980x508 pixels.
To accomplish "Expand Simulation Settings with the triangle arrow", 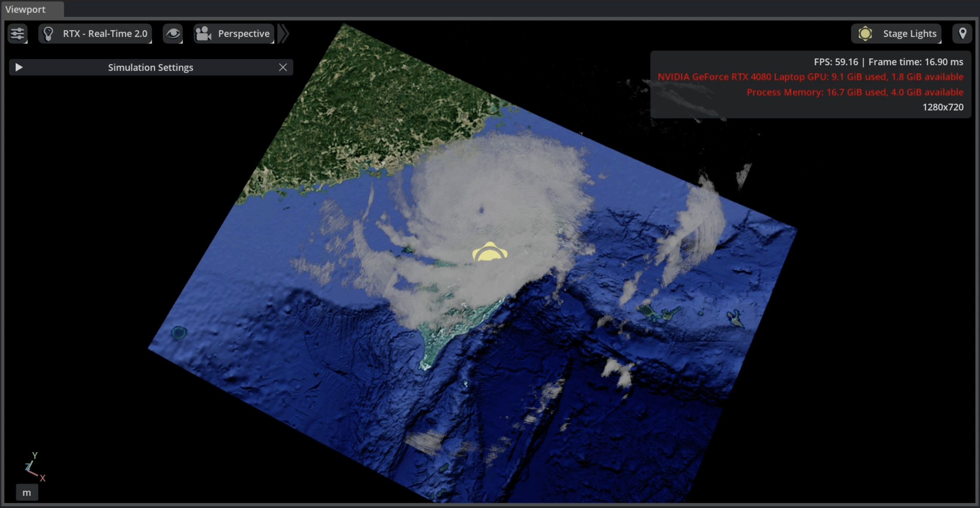I will tap(19, 67).
